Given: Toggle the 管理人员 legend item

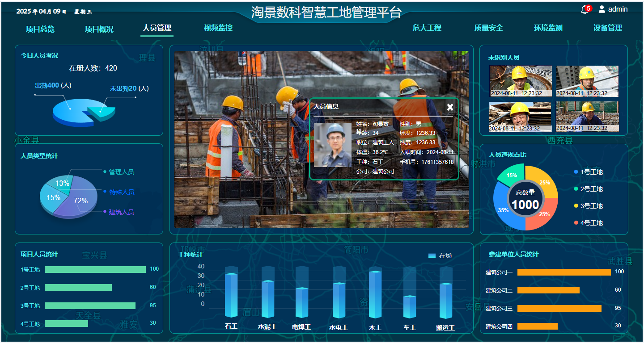Looking at the screenshot, I should click(119, 172).
